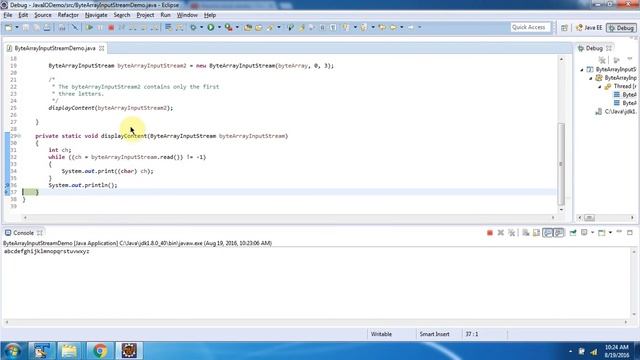Open the New file dropdown arrow

coord(17,27)
